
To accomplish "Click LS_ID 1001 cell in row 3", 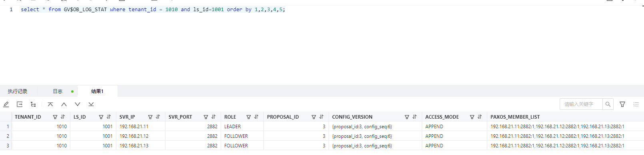I will [x=93, y=146].
